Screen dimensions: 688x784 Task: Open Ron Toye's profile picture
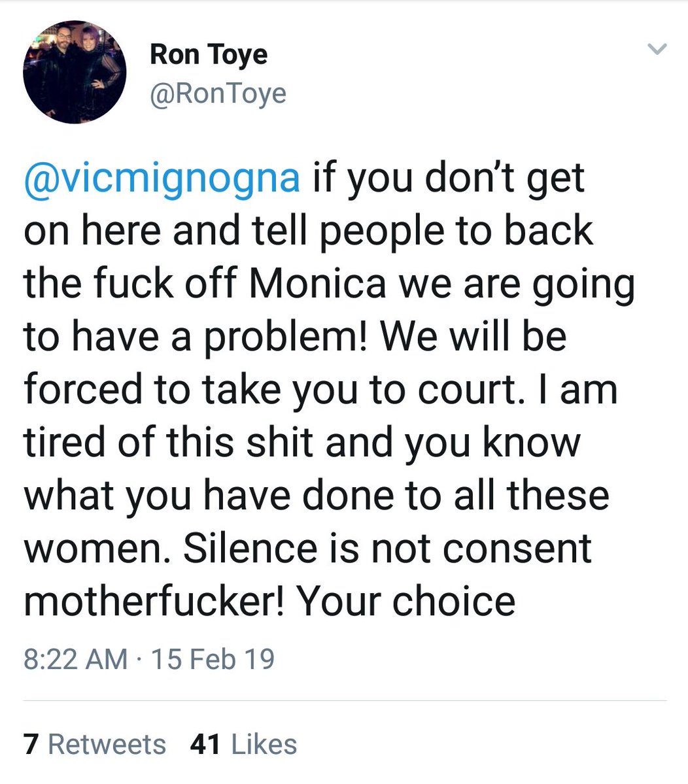[x=75, y=71]
